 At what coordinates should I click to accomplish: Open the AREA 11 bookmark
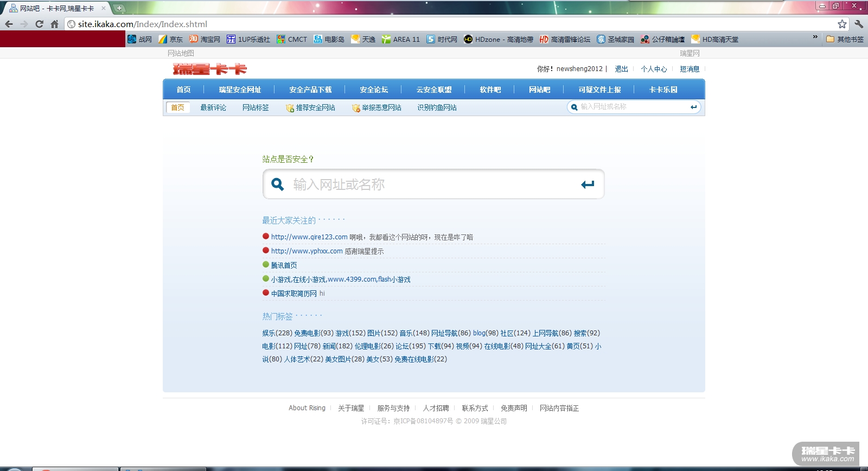(401, 39)
